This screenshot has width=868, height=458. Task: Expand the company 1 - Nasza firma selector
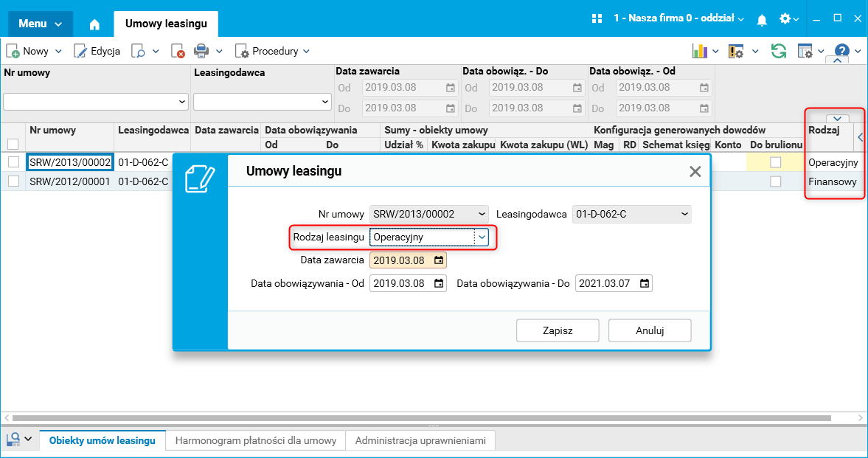point(678,18)
